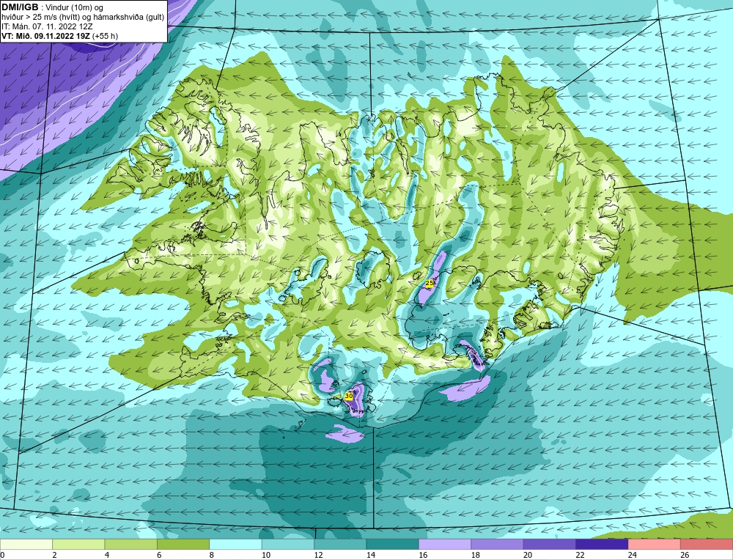
Task: Click the legend scale value 24
Action: [x=633, y=555]
